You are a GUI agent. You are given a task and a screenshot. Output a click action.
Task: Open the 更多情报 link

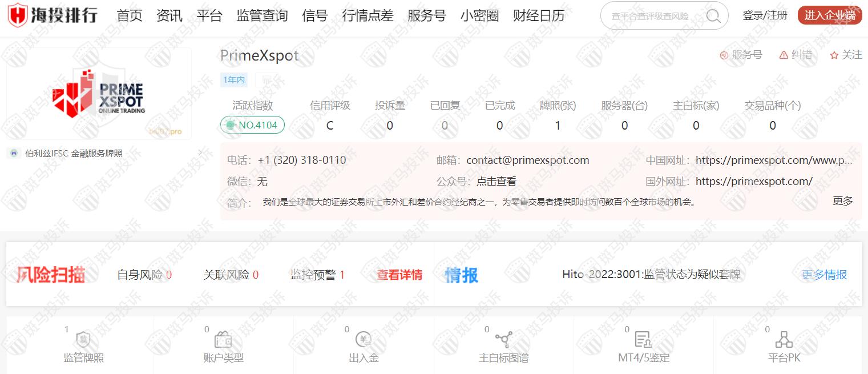(x=824, y=275)
